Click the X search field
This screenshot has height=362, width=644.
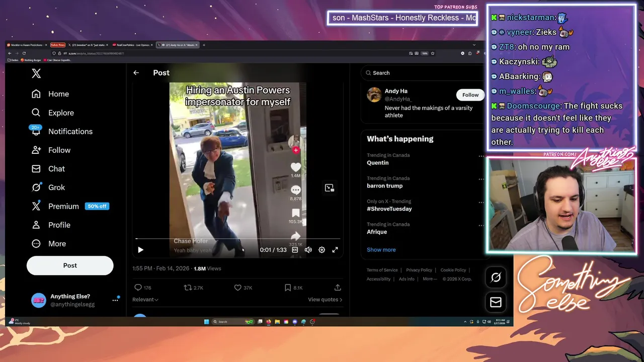(422, 73)
